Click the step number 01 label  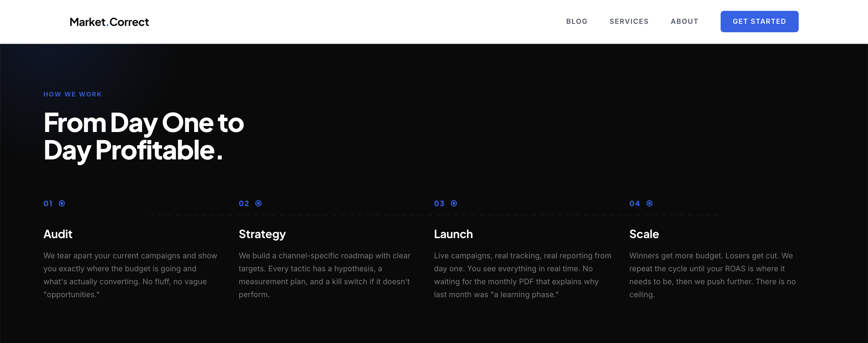(x=48, y=203)
